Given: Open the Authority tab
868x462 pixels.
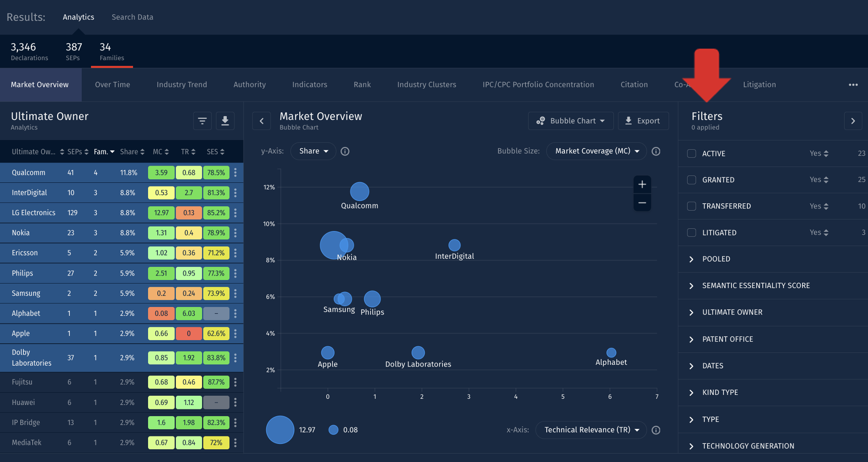Looking at the screenshot, I should coord(250,84).
